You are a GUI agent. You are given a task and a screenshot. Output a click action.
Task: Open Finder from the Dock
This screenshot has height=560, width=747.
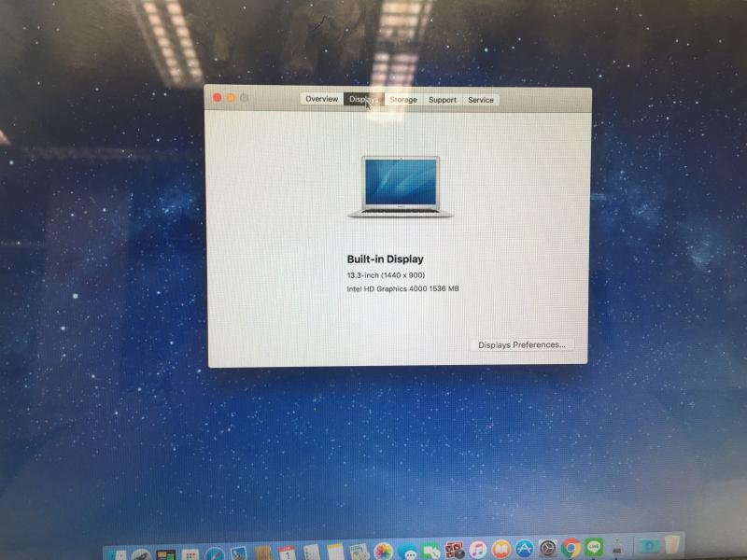tap(118, 552)
